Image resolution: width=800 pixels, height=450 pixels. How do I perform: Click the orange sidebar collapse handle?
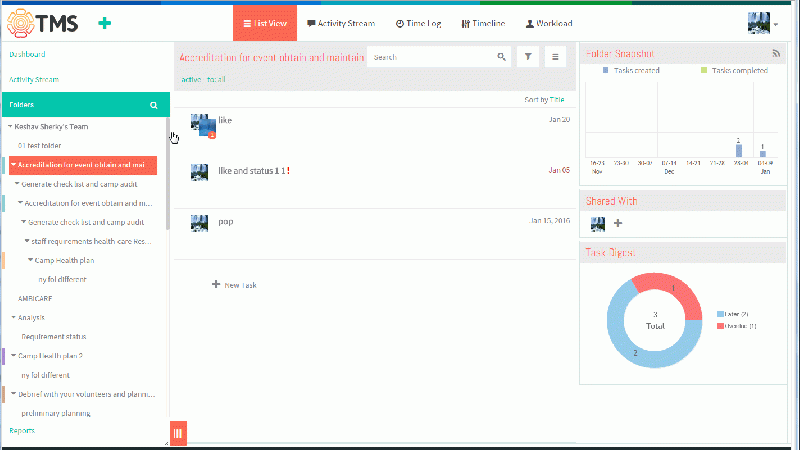[x=178, y=433]
